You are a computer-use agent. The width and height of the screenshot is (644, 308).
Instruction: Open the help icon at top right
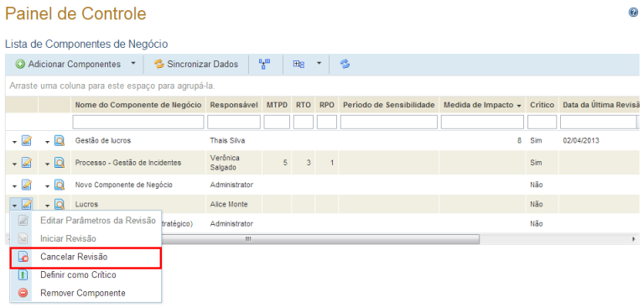pos(633,13)
